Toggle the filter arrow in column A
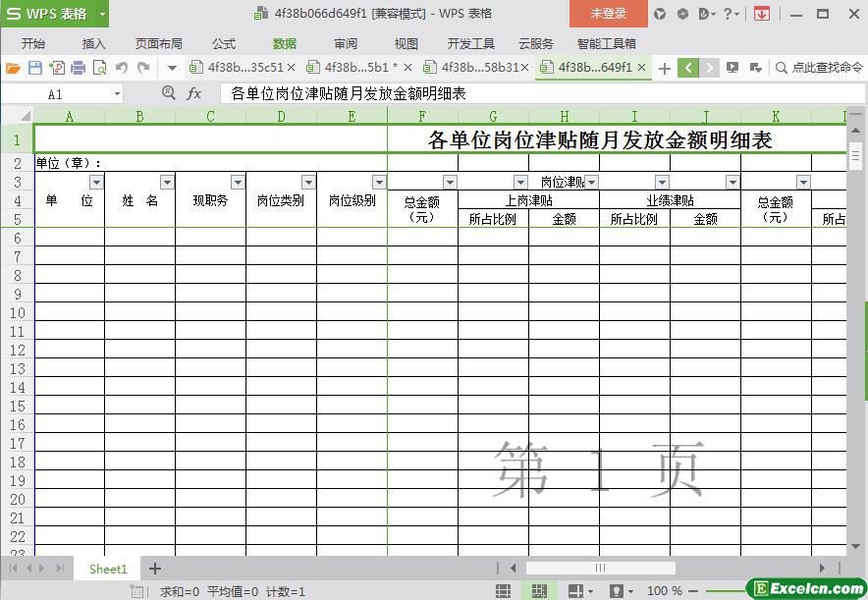The width and height of the screenshot is (868, 600). [96, 183]
